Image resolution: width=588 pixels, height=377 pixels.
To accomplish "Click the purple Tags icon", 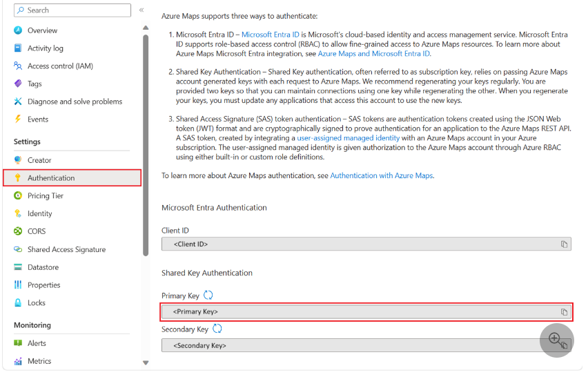I will [18, 84].
